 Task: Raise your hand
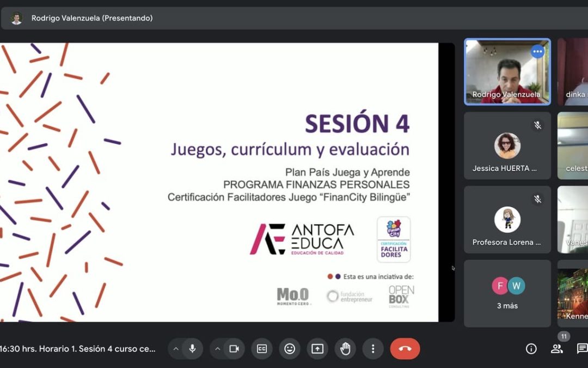[x=345, y=349]
